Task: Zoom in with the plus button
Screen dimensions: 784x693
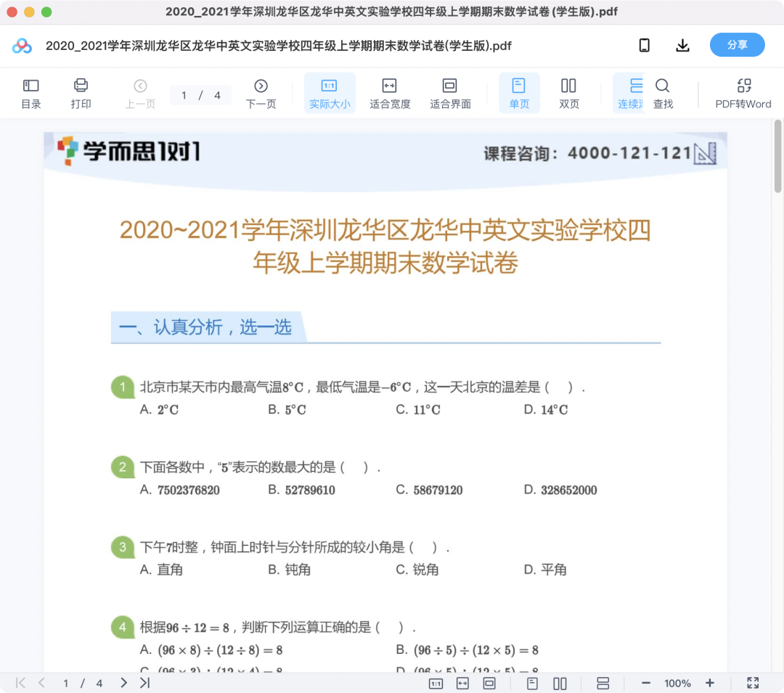Action: (x=709, y=683)
